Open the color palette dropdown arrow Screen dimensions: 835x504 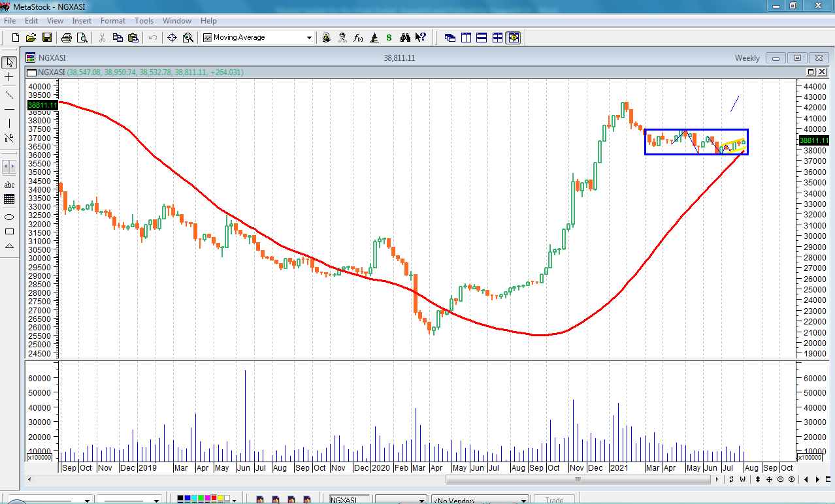tap(235, 500)
